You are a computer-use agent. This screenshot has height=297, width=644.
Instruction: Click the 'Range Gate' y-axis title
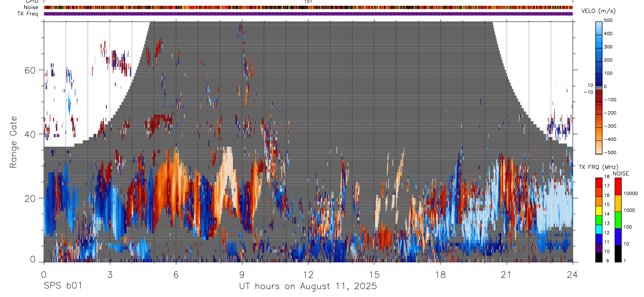click(x=14, y=142)
